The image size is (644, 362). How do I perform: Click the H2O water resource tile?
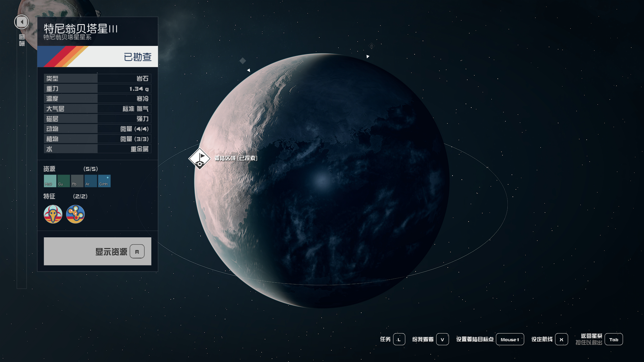[50, 181]
